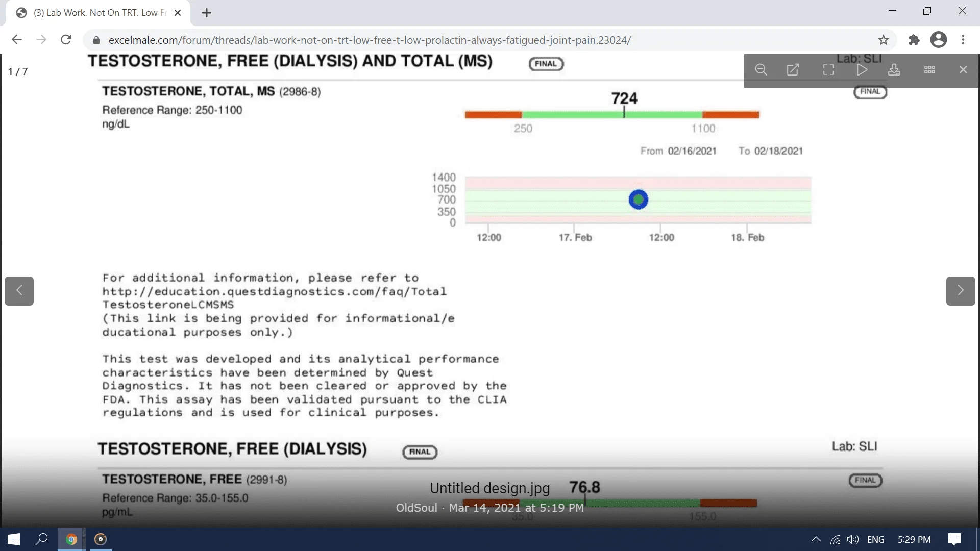The width and height of the screenshot is (980, 551).
Task: Go to previous image arrow
Action: coord(19,291)
